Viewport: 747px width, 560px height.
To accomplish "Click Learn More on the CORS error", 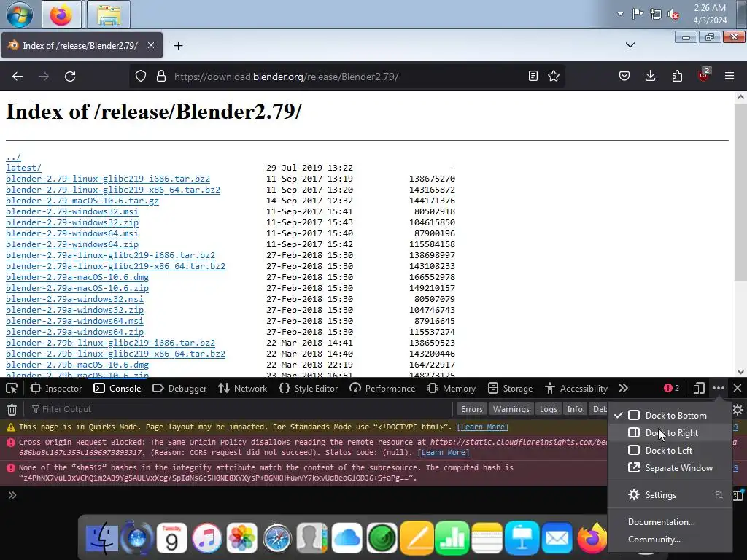I will [443, 452].
